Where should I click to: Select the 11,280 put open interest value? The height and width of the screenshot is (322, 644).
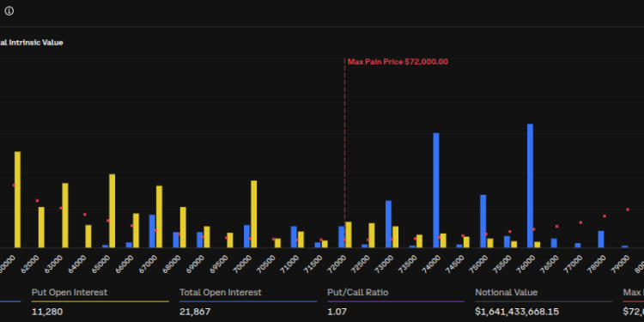[47, 312]
